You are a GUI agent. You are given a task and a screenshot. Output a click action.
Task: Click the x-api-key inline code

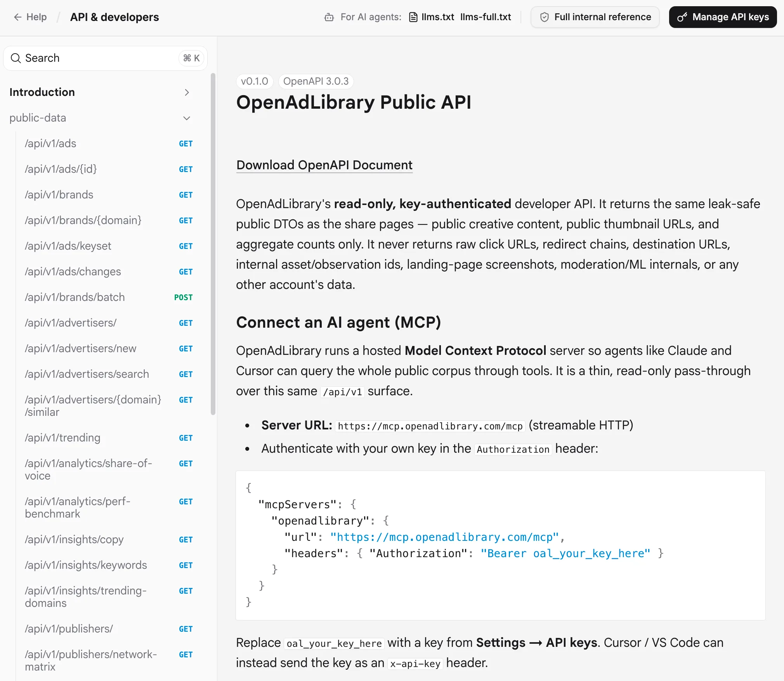point(415,664)
